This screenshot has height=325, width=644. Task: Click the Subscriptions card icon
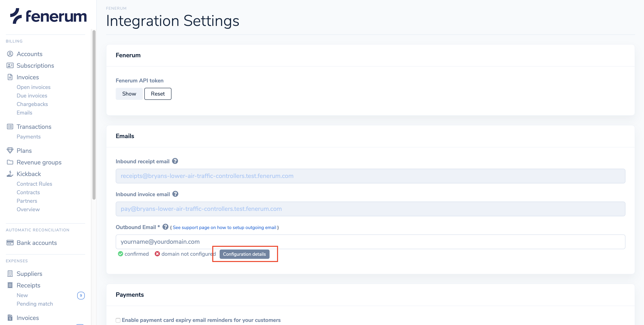10,66
